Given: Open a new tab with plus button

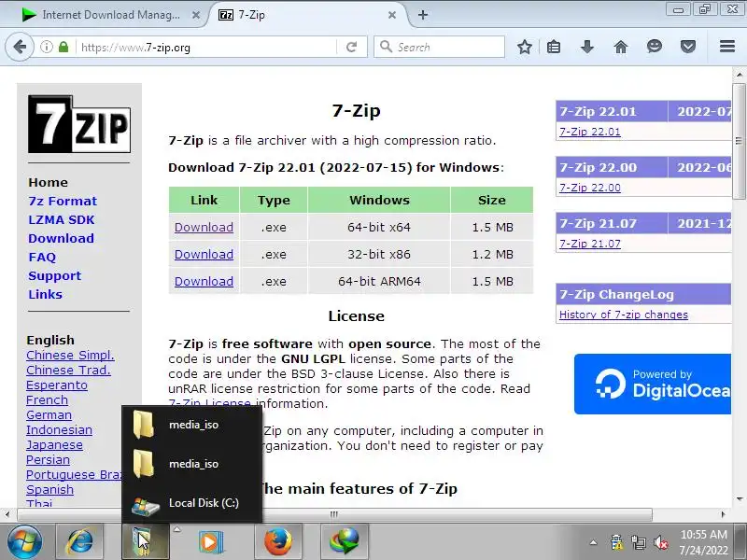Looking at the screenshot, I should click(x=423, y=15).
